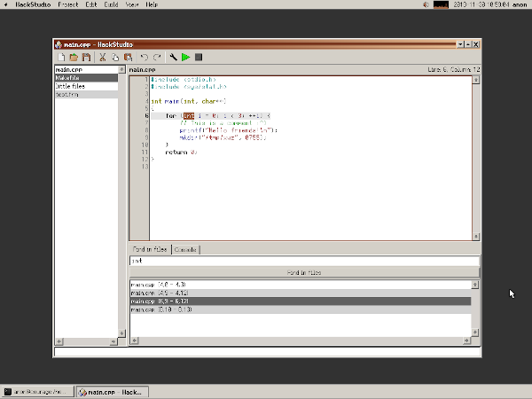Switch to the Console tab
This screenshot has height=399, width=532.
[185, 250]
